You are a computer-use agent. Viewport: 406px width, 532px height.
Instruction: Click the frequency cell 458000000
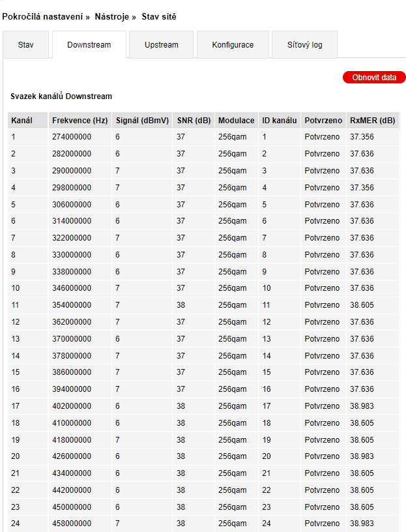pyautogui.click(x=72, y=524)
